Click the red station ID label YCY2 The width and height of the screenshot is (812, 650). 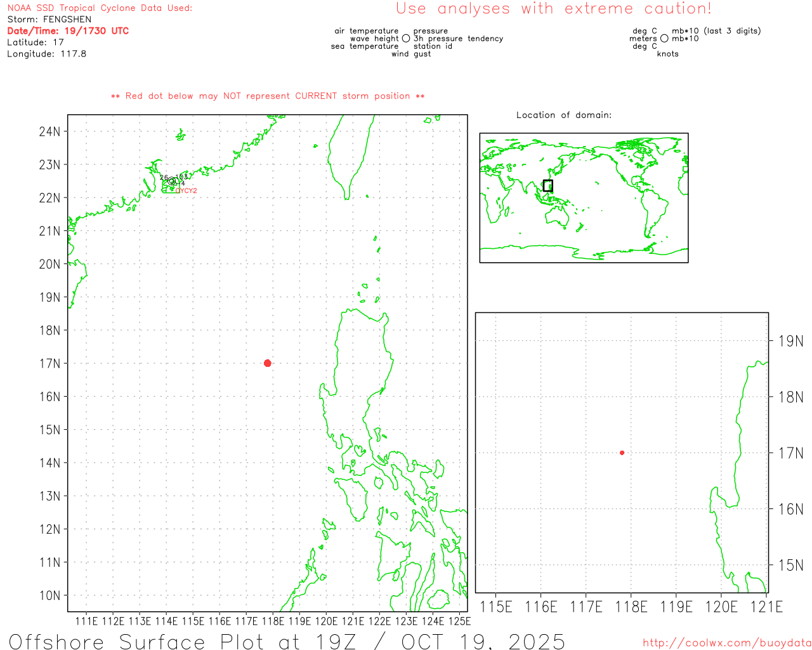click(187, 191)
